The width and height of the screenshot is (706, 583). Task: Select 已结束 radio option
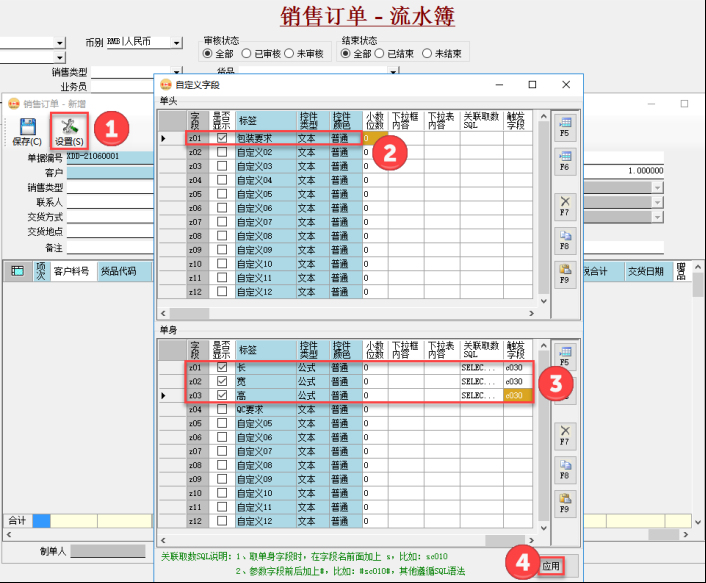(380, 54)
